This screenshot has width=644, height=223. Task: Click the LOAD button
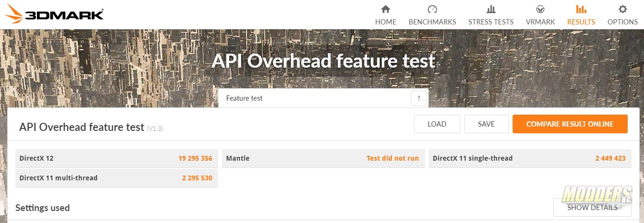[x=437, y=124]
